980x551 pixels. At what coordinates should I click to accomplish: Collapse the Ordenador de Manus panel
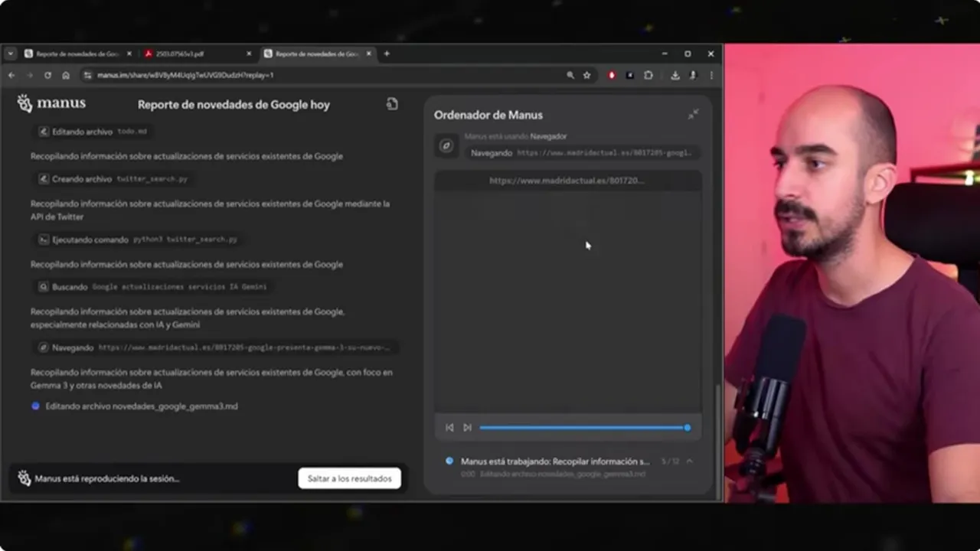coord(693,115)
